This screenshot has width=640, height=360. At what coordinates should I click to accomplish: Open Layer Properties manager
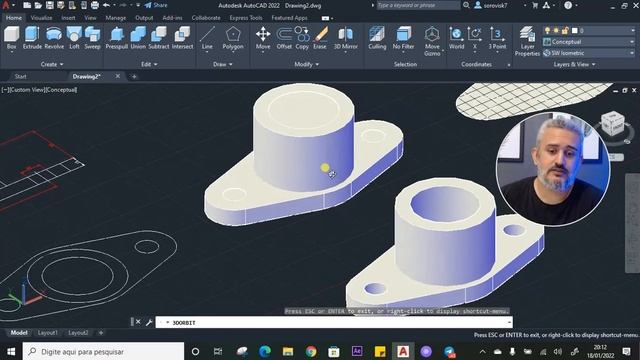[527, 41]
